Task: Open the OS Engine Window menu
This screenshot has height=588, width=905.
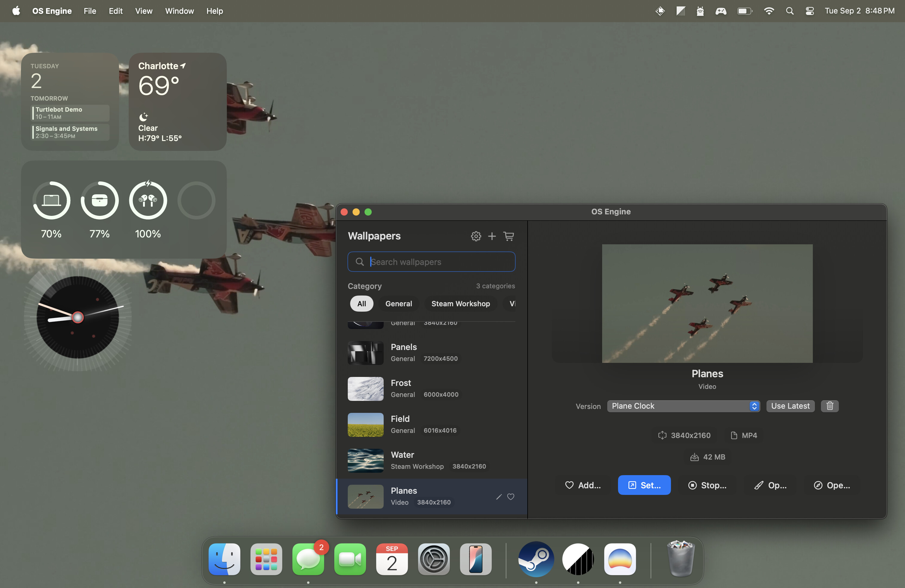Action: tap(179, 11)
